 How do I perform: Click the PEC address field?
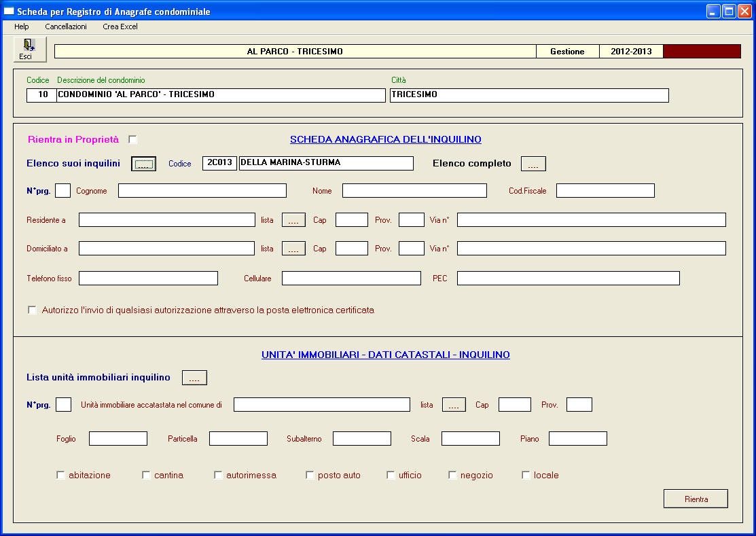click(x=569, y=278)
